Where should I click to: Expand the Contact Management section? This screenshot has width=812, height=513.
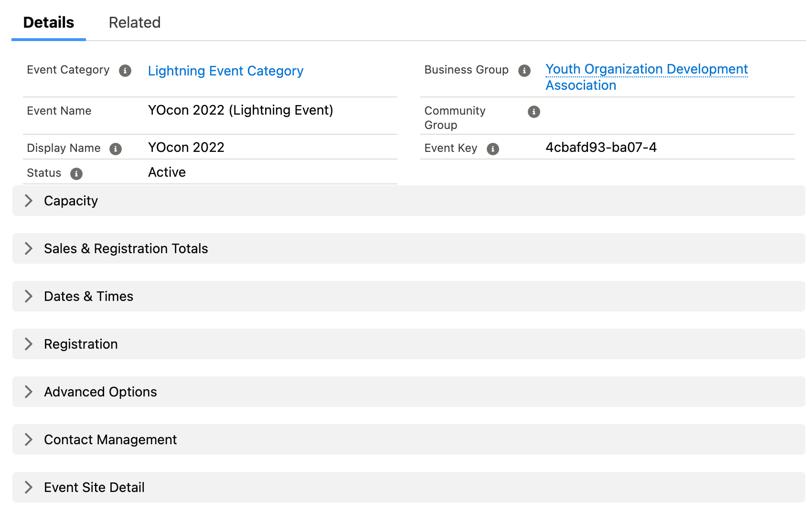(x=29, y=439)
